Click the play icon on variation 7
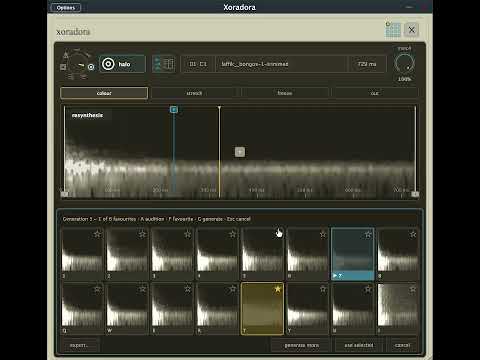 tap(335, 276)
